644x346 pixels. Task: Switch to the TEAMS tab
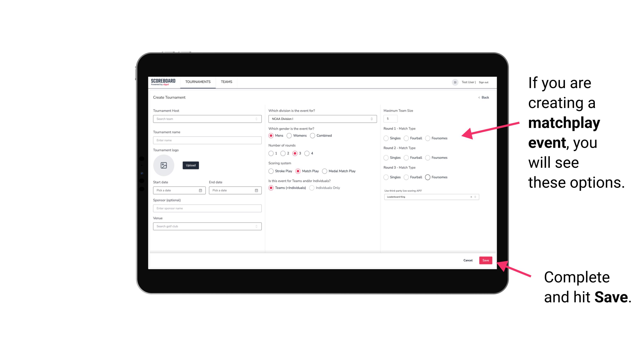coord(226,82)
